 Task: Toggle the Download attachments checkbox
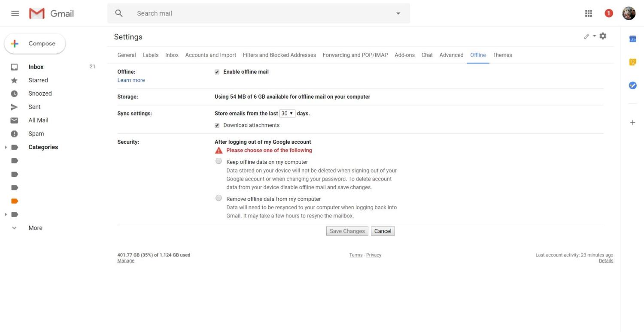click(x=217, y=125)
